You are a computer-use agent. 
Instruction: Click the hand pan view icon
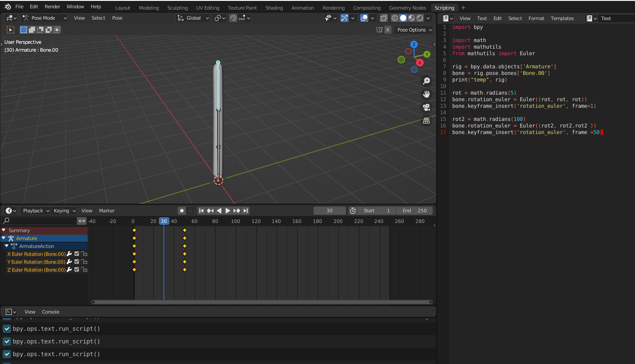[x=426, y=94]
